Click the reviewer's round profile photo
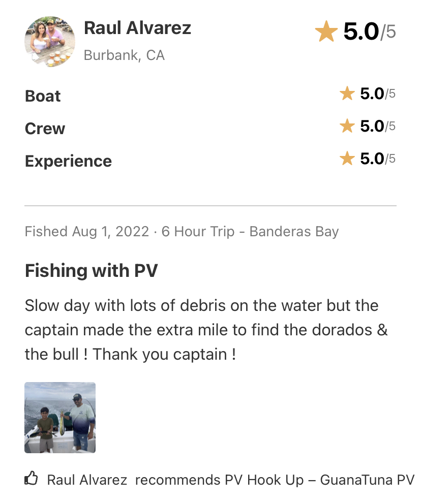Viewport: 421px width, 504px height. pos(50,42)
